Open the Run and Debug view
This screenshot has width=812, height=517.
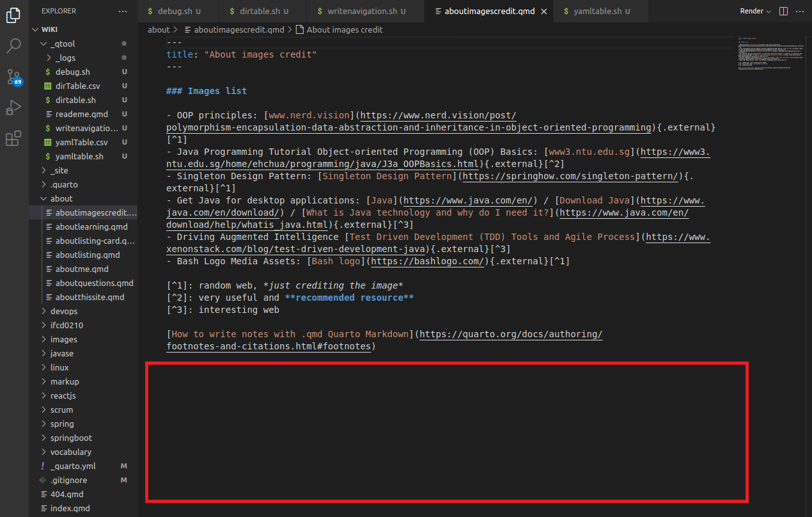pos(13,107)
